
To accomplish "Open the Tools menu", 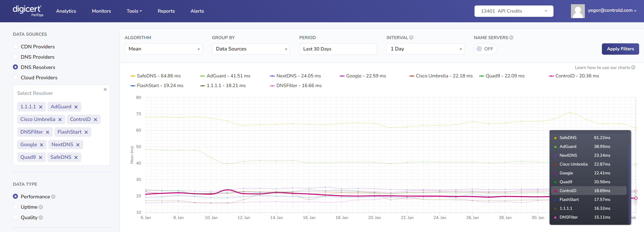I will click(134, 11).
